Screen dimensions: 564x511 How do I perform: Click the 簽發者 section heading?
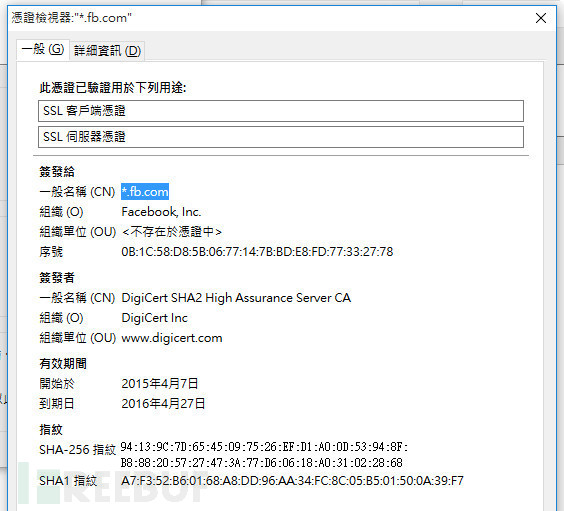pos(57,278)
